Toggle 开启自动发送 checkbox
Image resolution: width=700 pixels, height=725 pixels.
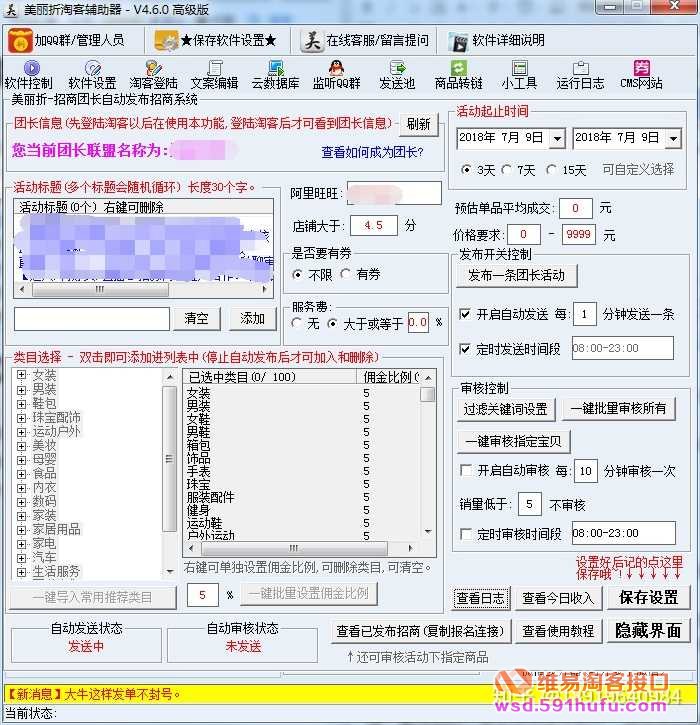pos(465,314)
